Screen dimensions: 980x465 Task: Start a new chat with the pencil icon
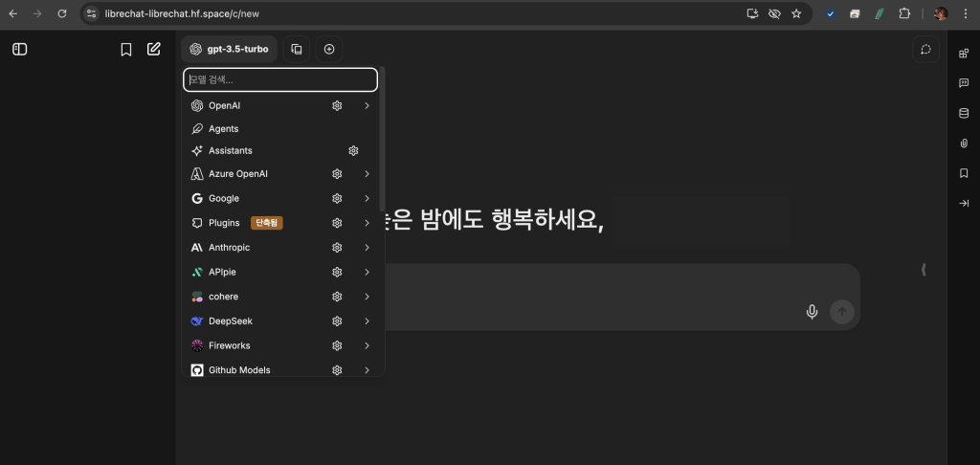(154, 49)
